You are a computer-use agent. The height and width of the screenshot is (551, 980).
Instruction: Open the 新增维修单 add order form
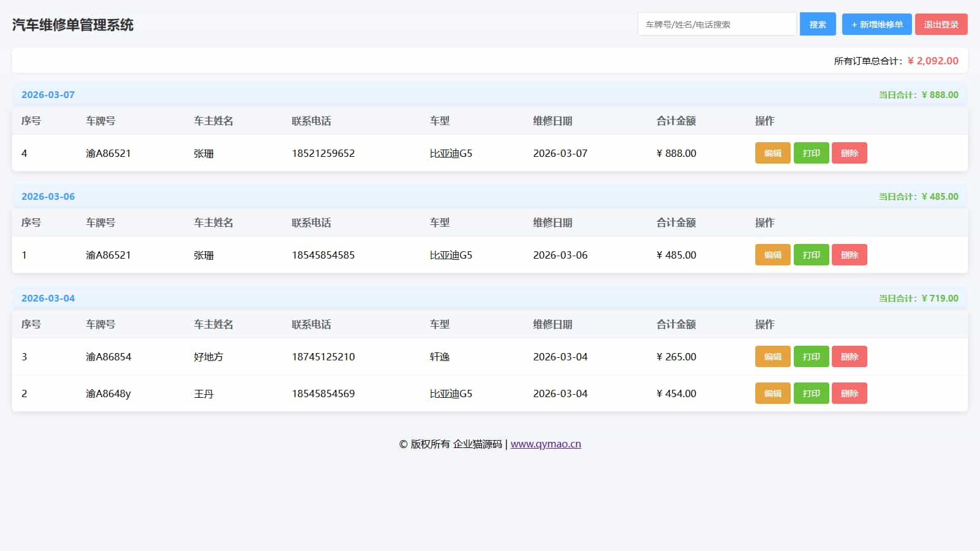pos(876,25)
